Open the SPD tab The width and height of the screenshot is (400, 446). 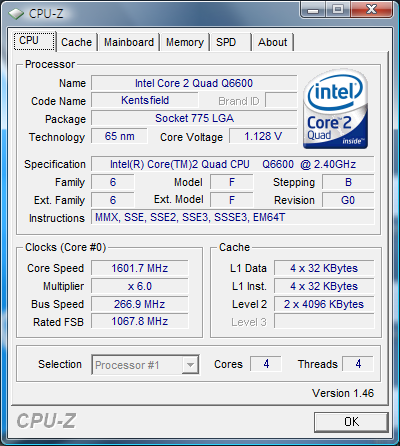230,42
